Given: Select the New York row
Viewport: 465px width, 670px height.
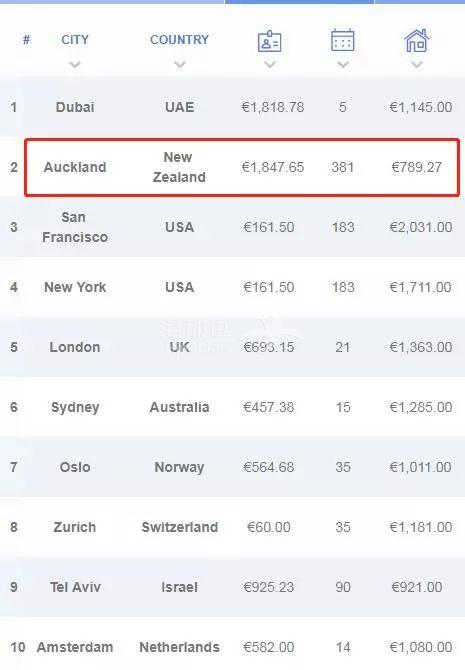Looking at the screenshot, I should (232, 287).
